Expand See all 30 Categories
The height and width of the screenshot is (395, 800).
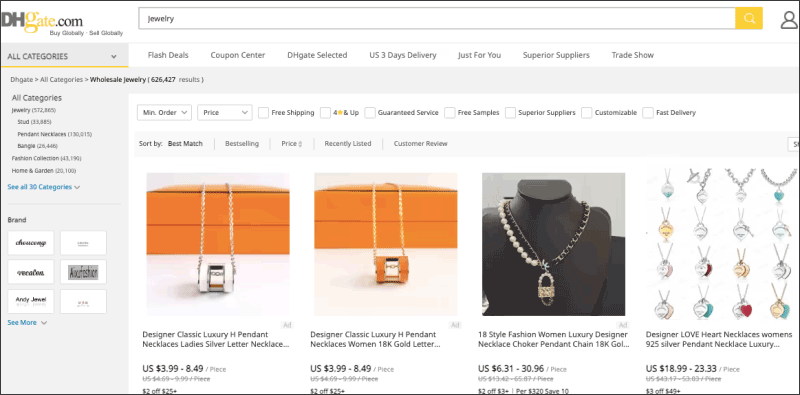point(44,187)
